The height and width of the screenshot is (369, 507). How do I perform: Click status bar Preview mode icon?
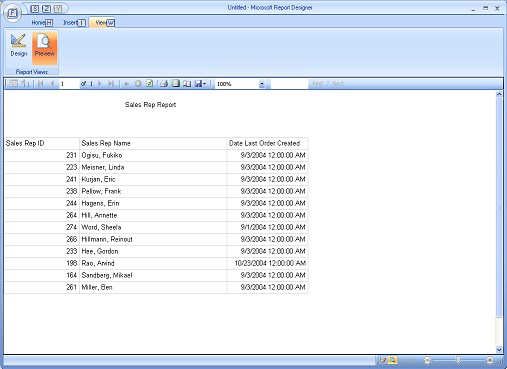[x=393, y=360]
